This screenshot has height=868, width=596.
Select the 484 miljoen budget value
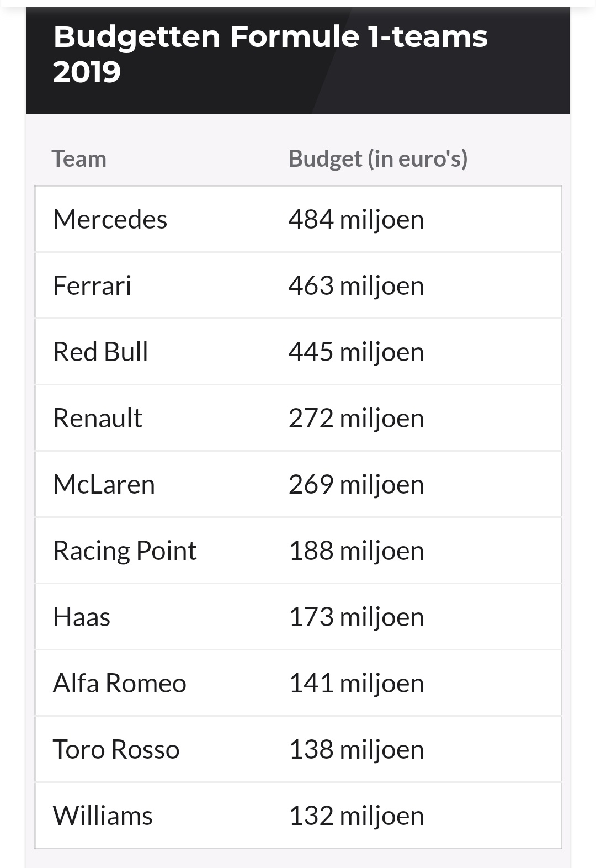point(356,220)
